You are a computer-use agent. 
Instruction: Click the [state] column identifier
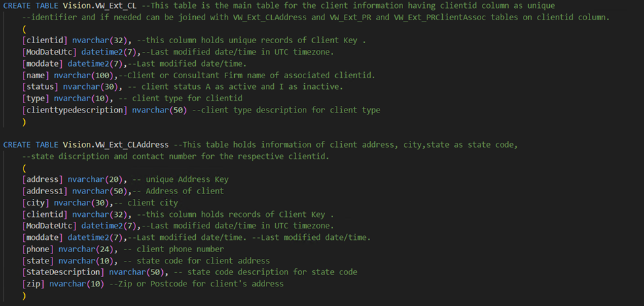(x=38, y=261)
